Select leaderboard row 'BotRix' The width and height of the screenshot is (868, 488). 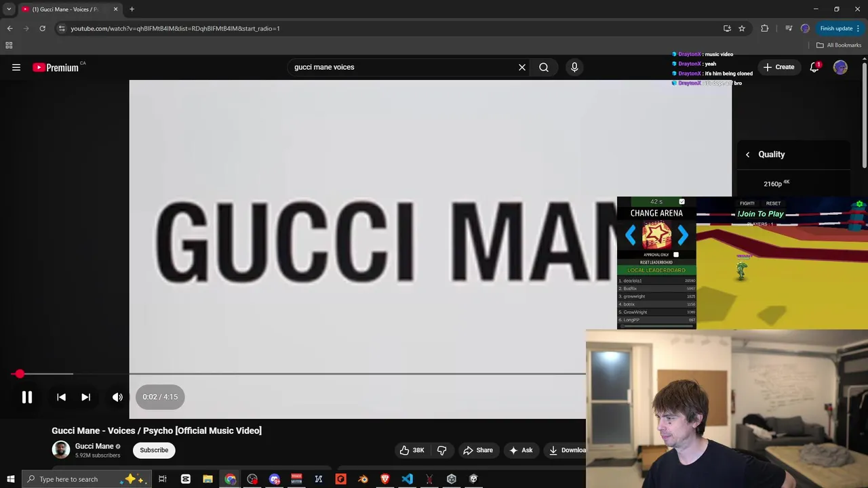point(656,289)
